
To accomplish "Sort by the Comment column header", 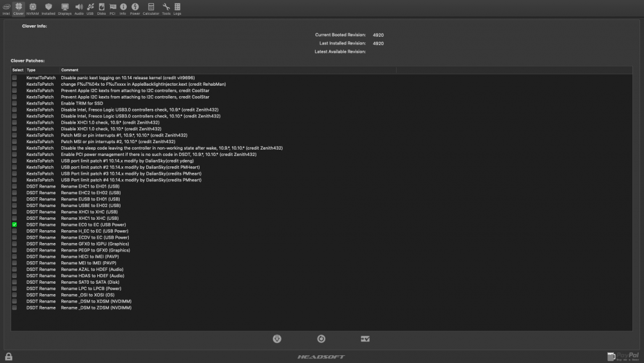I will tap(228, 70).
